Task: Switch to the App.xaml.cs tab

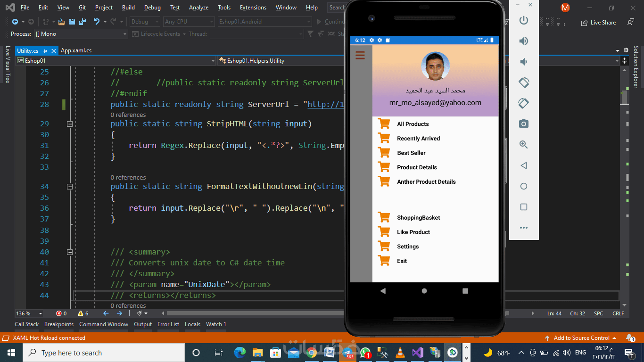Action: [76, 50]
